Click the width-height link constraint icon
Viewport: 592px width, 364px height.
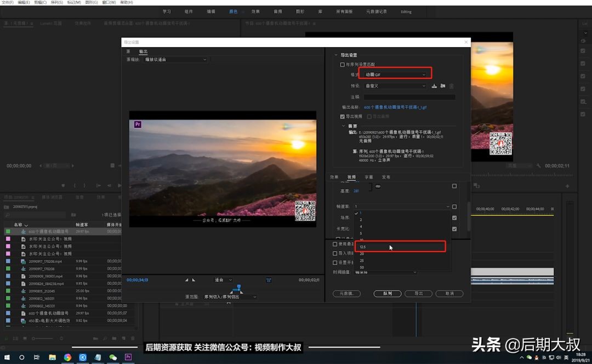click(378, 186)
